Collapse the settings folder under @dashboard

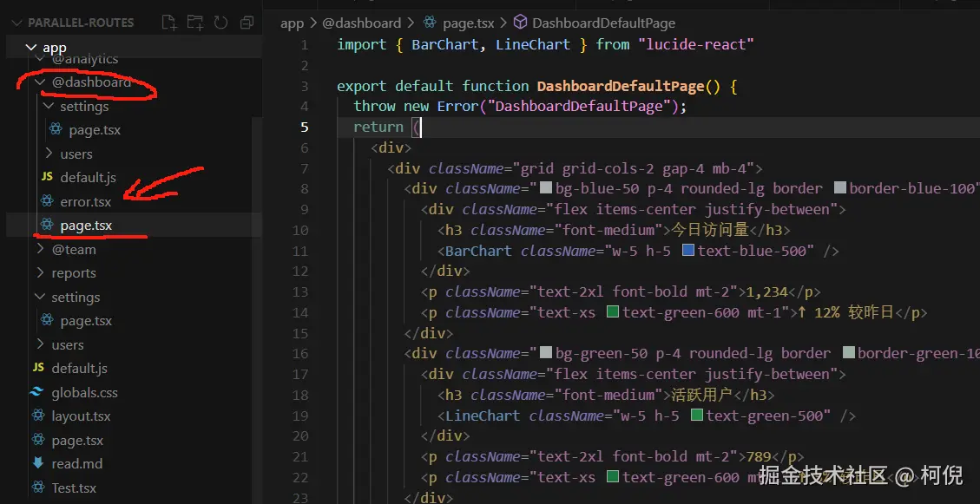(49, 106)
